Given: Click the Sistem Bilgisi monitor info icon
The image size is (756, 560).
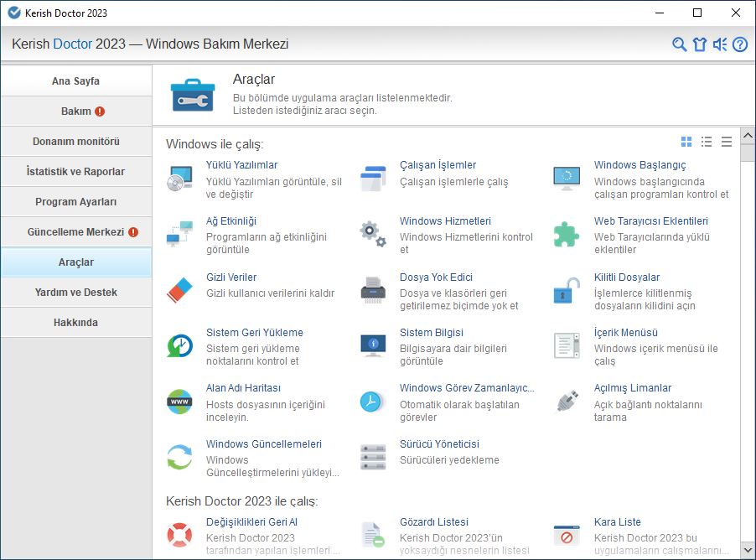Looking at the screenshot, I should point(373,345).
